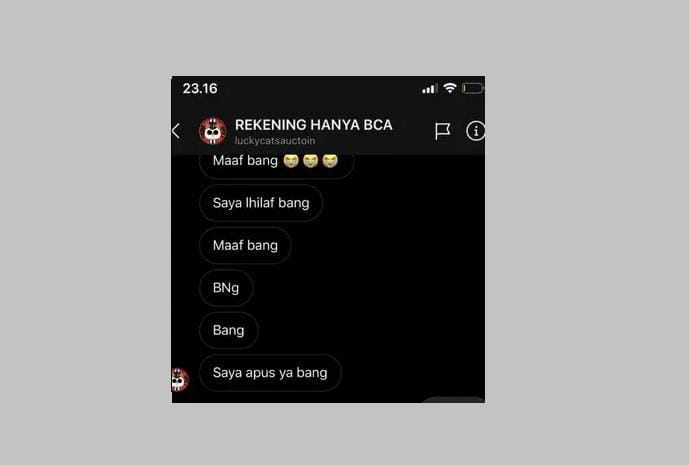
Task: Select the 'BNg' message bubble
Action: pos(226,288)
